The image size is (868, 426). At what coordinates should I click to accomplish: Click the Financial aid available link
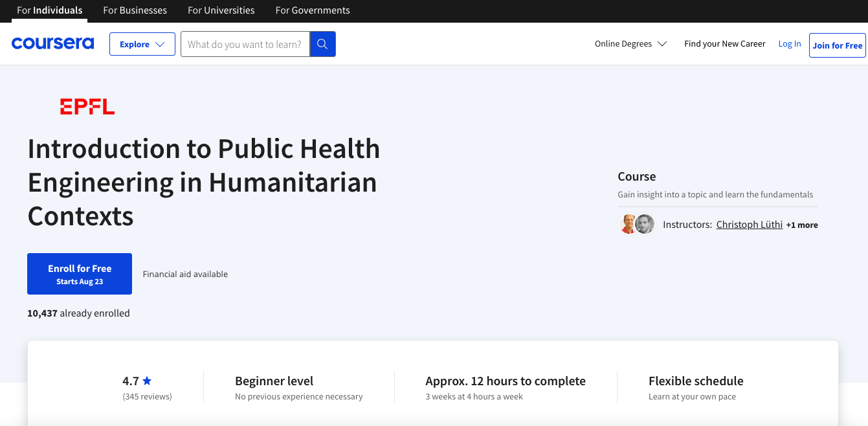[185, 274]
